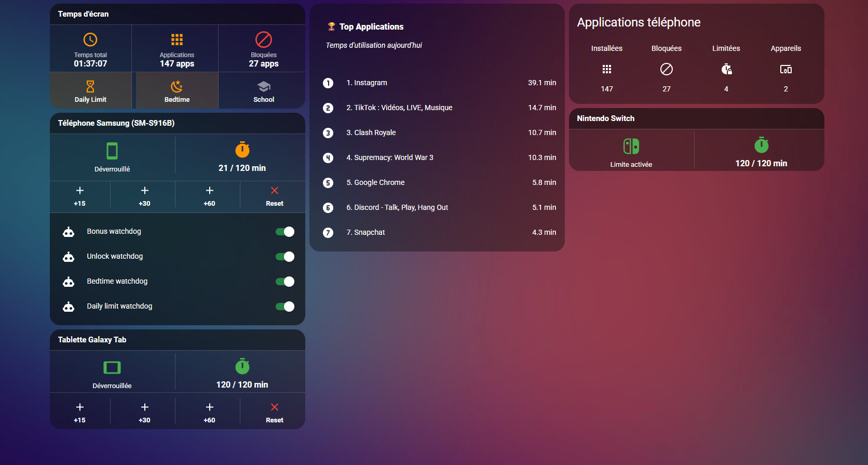Open the limited apps timer icon
868x465 pixels.
726,69
